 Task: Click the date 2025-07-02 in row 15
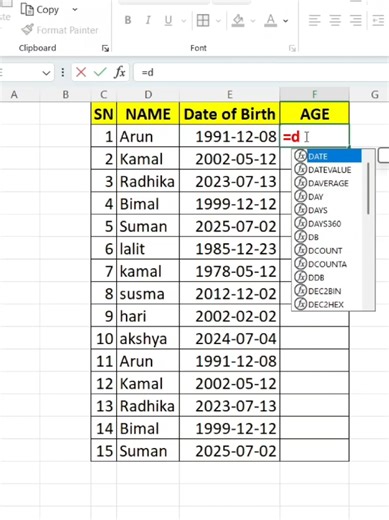point(230,451)
